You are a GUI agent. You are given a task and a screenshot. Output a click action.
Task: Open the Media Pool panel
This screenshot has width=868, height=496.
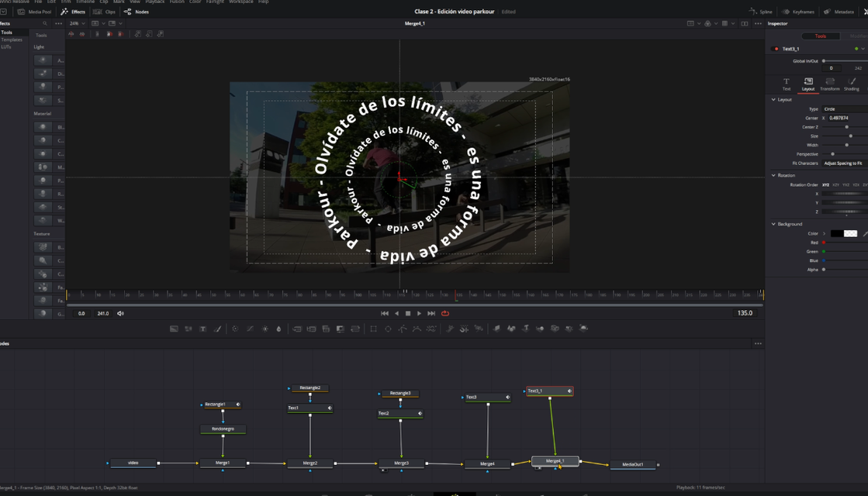35,12
